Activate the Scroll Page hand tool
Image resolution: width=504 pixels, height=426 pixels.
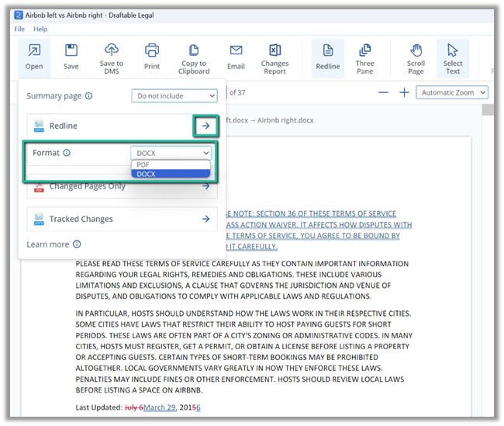point(416,50)
